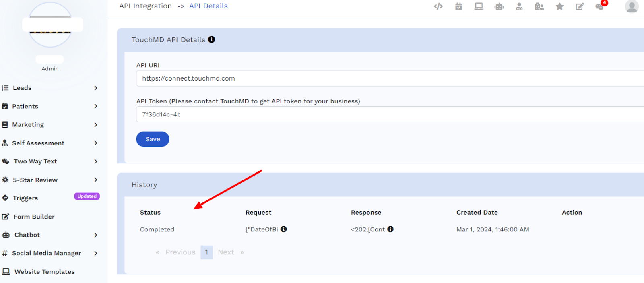The image size is (644, 283).
Task: Click the Two Way Text chat icon
Action: coord(6,161)
